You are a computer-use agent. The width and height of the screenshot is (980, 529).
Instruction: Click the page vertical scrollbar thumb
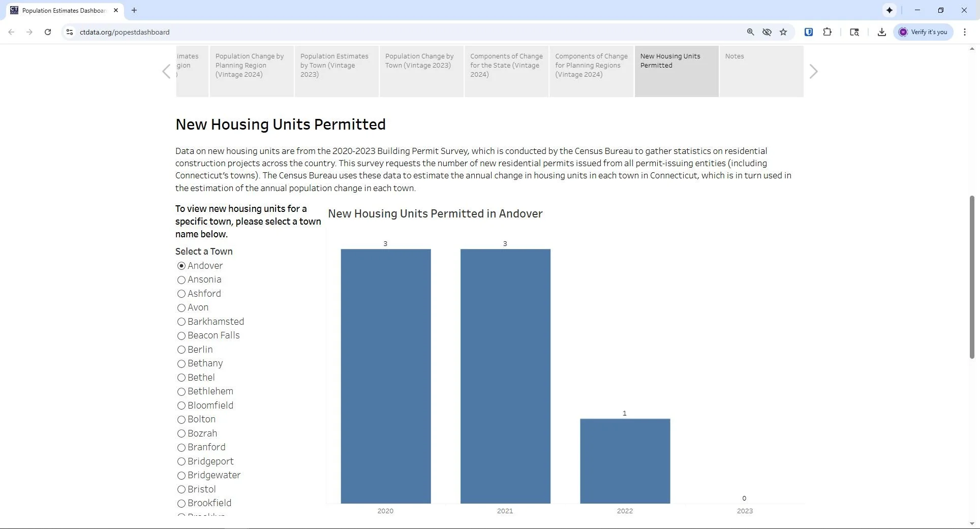pyautogui.click(x=972, y=277)
